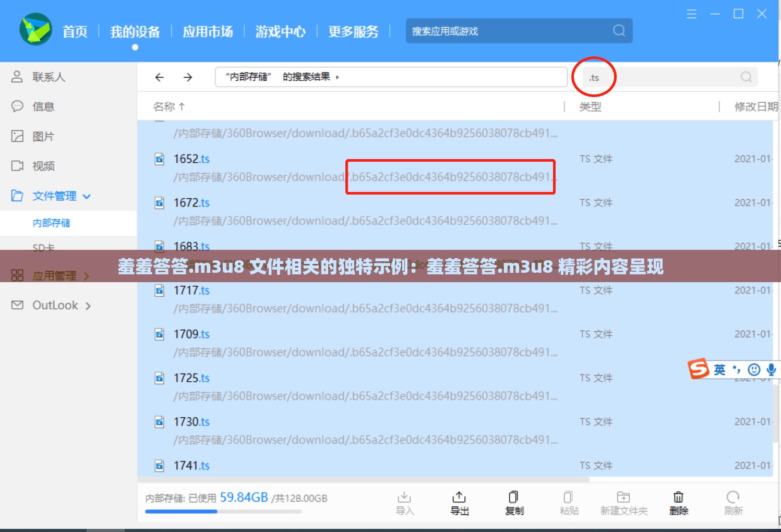Click the horizontal scrollbar under file list
Image resolution: width=781 pixels, height=532 pixels.
tap(364, 479)
